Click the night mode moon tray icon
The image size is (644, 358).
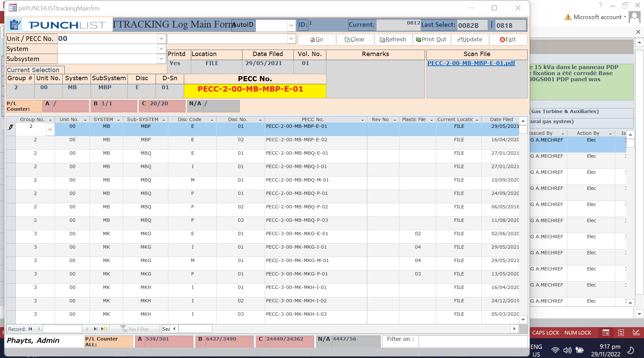click(631, 350)
